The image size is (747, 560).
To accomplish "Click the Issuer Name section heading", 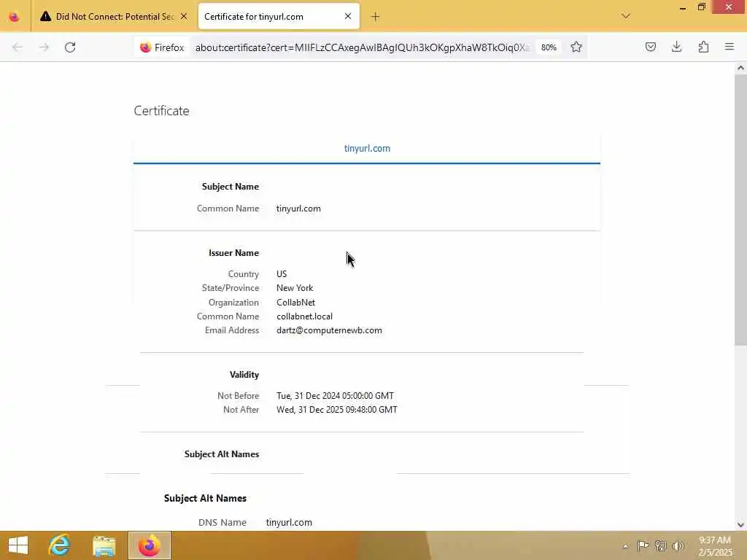I will click(233, 253).
